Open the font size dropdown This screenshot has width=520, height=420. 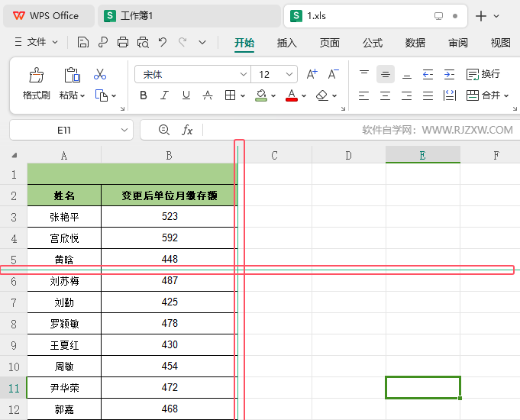coord(289,74)
